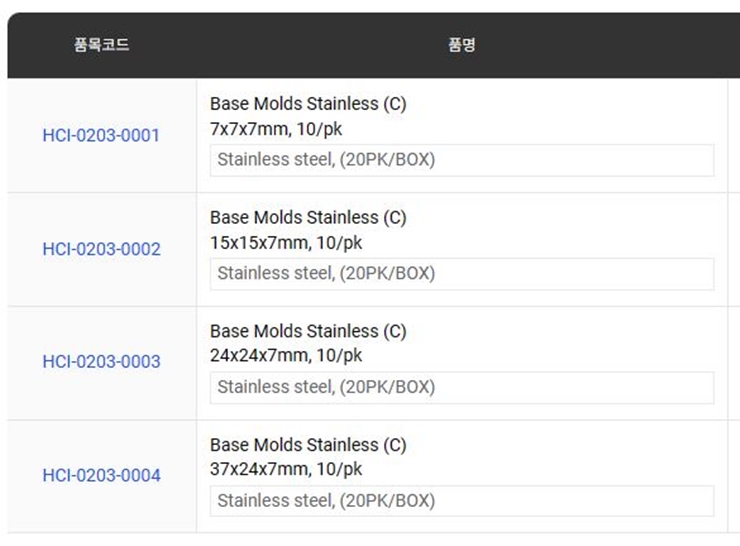Image resolution: width=740 pixels, height=546 pixels.
Task: Click the cut-off cell right of the 7x7x7mm row
Action: [x=733, y=135]
